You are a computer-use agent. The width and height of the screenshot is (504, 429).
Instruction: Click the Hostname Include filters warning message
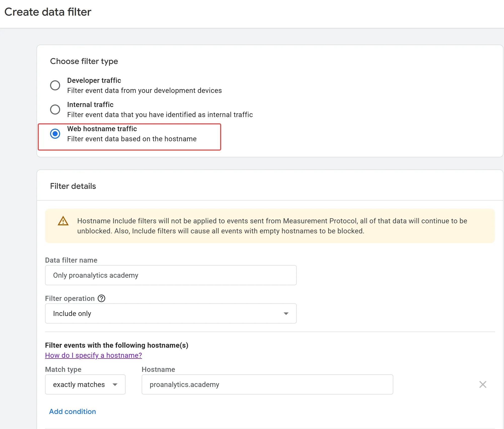(272, 226)
